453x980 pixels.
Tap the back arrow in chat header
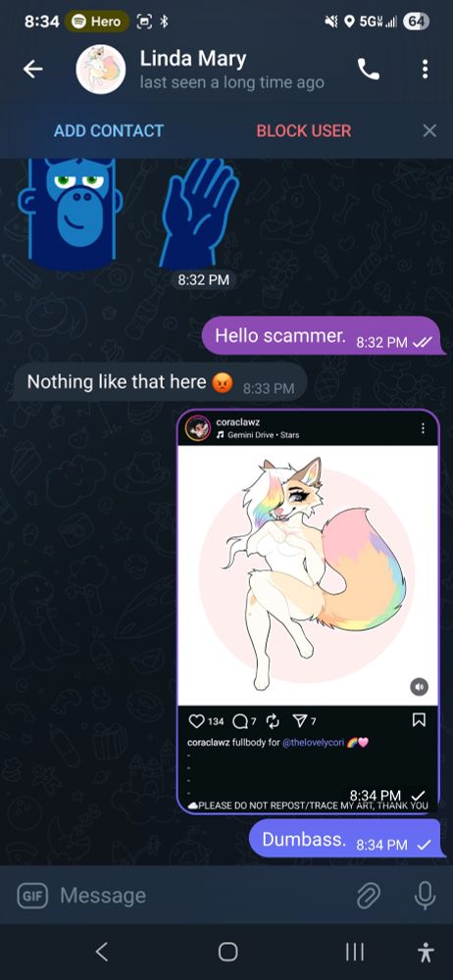click(x=33, y=70)
